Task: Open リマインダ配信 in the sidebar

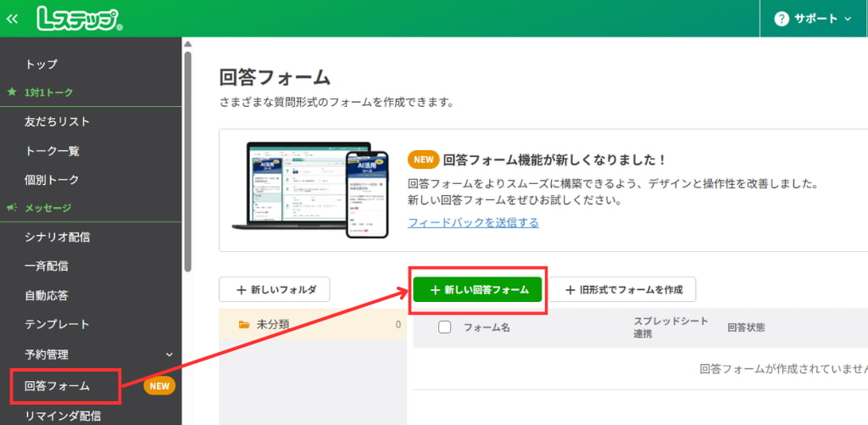Action: (x=63, y=415)
